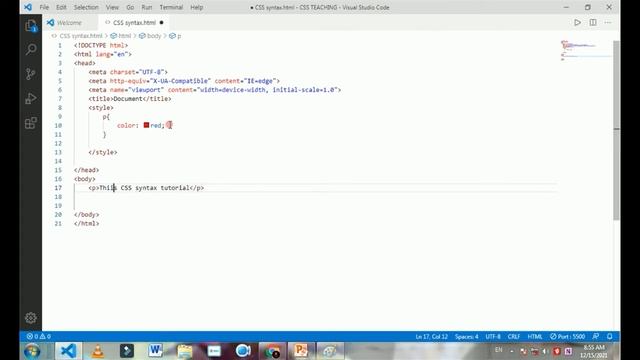Change line ending via CRLF
This screenshot has width=640, height=360.
pos(513,336)
